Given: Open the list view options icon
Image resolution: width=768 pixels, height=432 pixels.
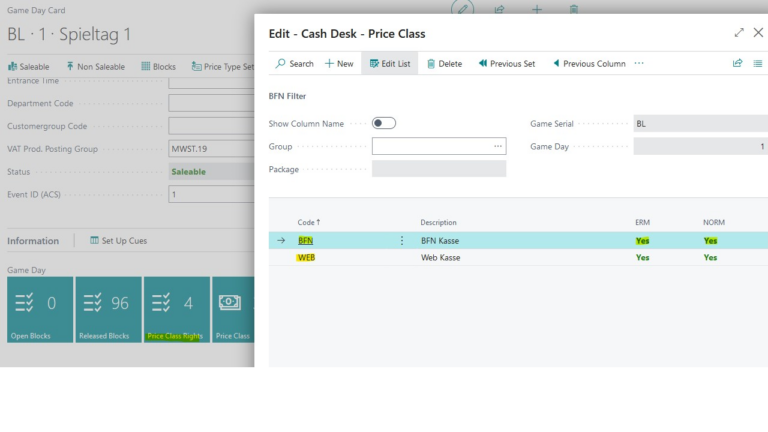Looking at the screenshot, I should (757, 63).
